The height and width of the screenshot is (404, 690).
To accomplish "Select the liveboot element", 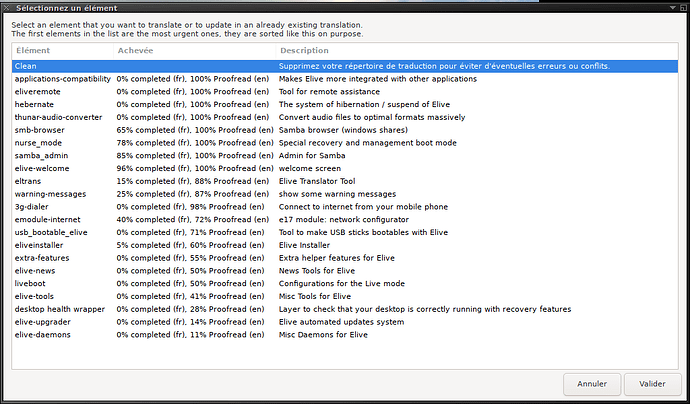I will pos(30,283).
